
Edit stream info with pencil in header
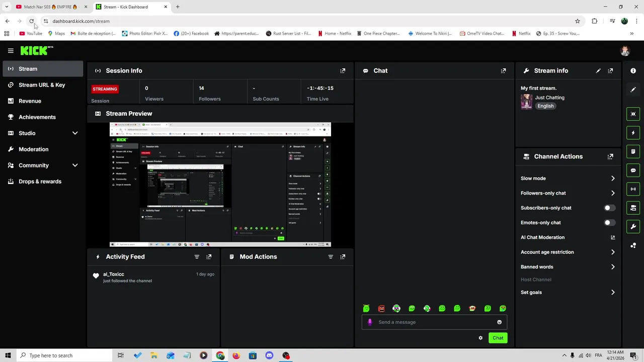click(598, 71)
